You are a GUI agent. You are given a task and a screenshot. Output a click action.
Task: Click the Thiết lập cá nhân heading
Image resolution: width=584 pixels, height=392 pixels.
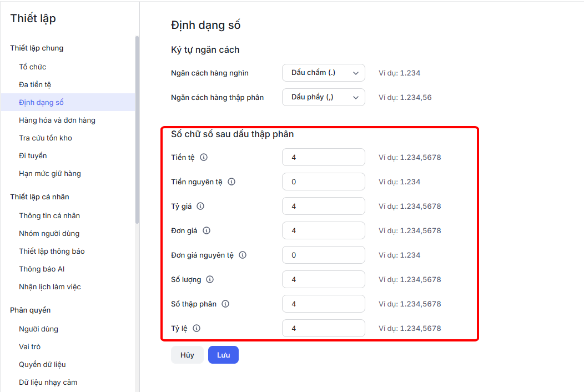39,197
